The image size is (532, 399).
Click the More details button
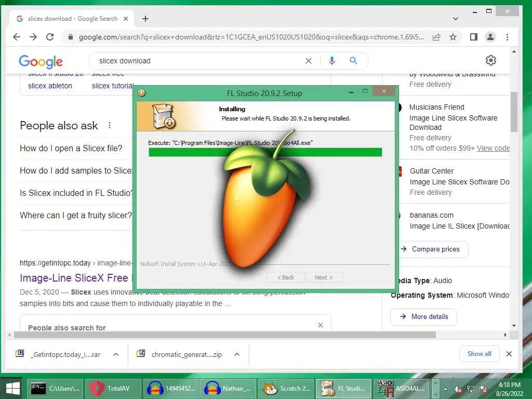[423, 316]
